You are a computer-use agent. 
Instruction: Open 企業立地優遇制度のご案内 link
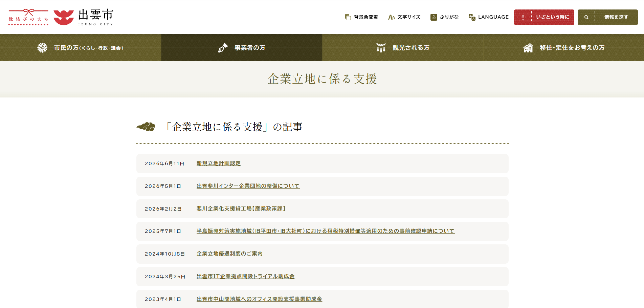230,254
